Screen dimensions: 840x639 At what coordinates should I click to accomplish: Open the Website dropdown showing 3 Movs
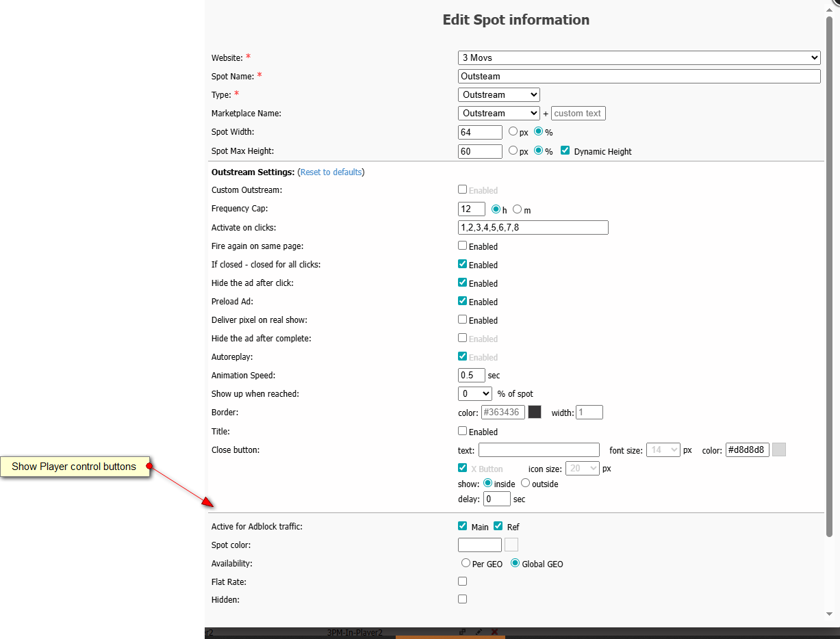coord(639,57)
